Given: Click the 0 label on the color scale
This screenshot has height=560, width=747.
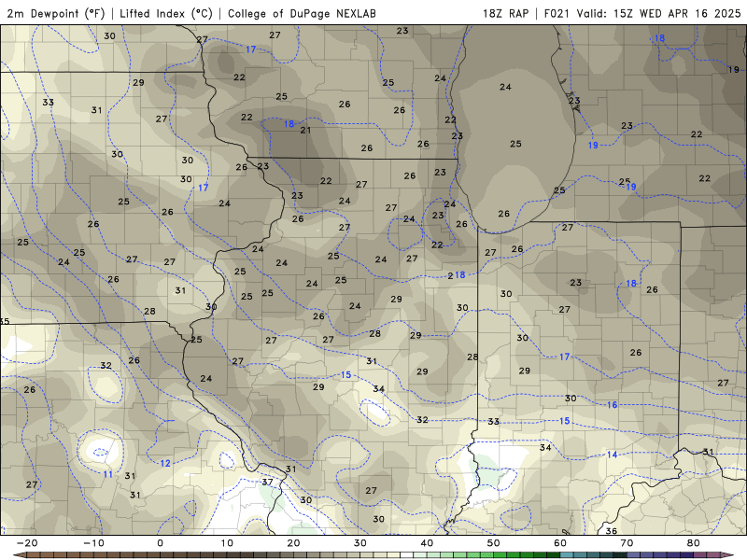Looking at the screenshot, I should [x=160, y=543].
